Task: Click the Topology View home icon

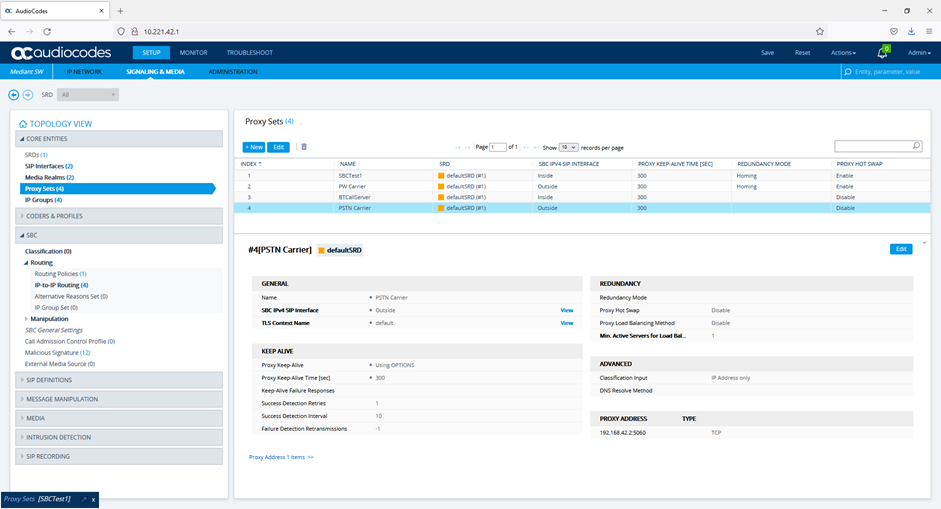Action: click(23, 124)
